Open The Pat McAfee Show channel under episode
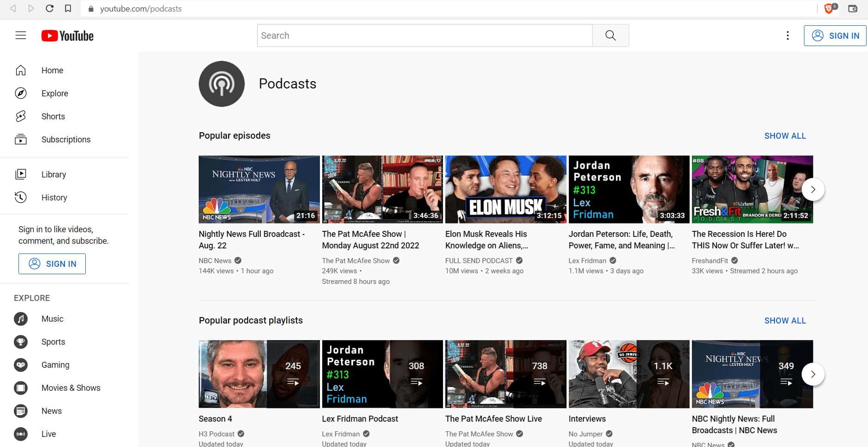The width and height of the screenshot is (868, 447). click(356, 260)
